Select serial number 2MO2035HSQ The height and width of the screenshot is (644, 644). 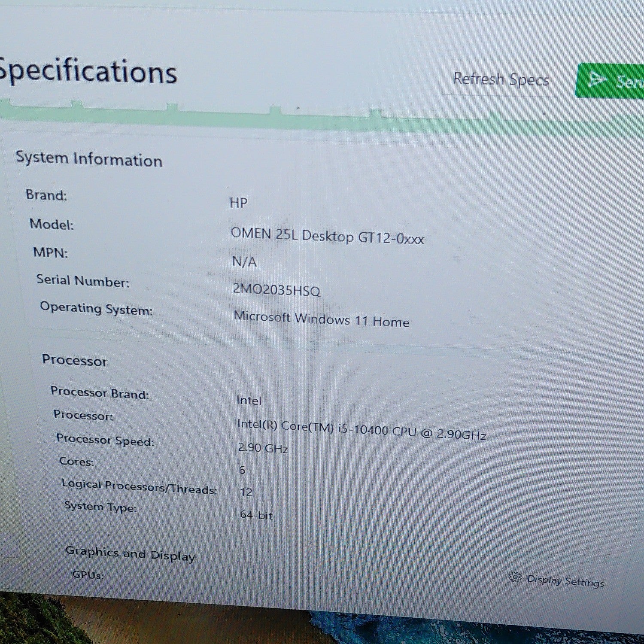point(276,290)
